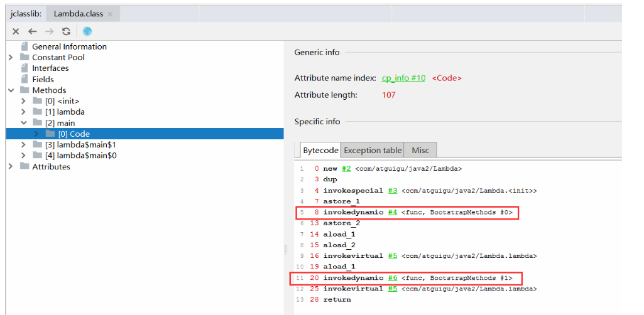Select the General Information file icon
Screen dimensions: 644x315
click(x=25, y=46)
